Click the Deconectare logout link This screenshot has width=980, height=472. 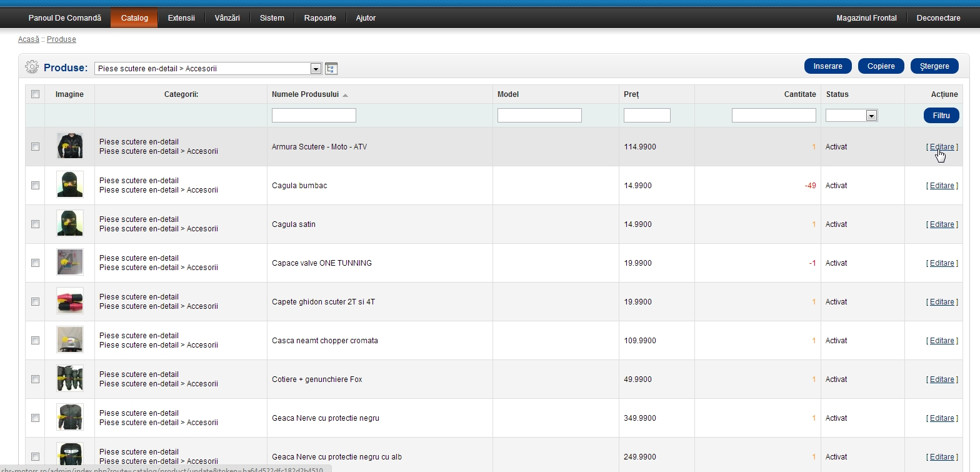(938, 18)
